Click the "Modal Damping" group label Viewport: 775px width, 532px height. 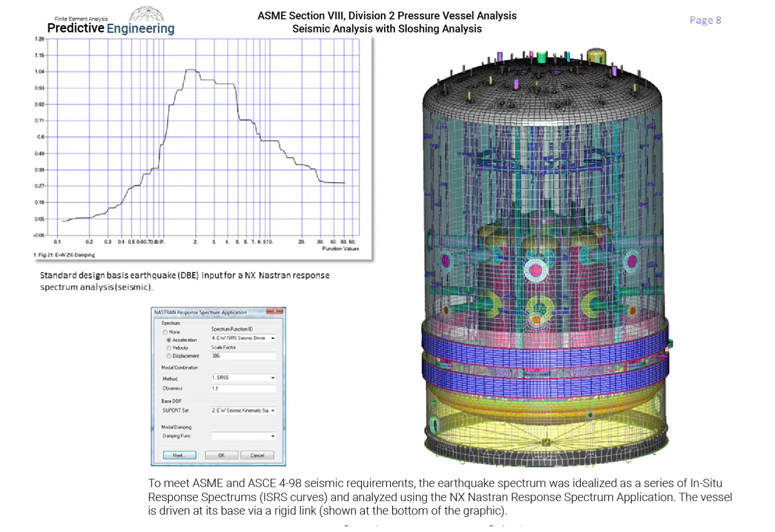[x=176, y=427]
